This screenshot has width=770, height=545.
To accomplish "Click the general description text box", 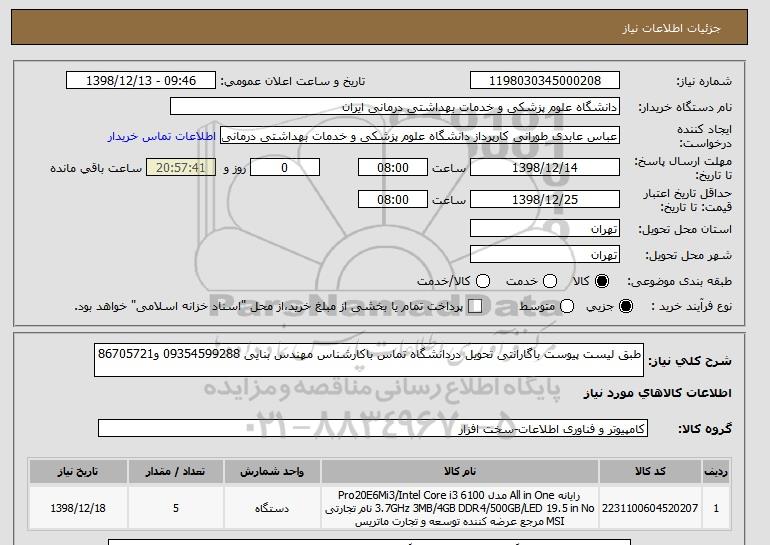I will click(369, 360).
